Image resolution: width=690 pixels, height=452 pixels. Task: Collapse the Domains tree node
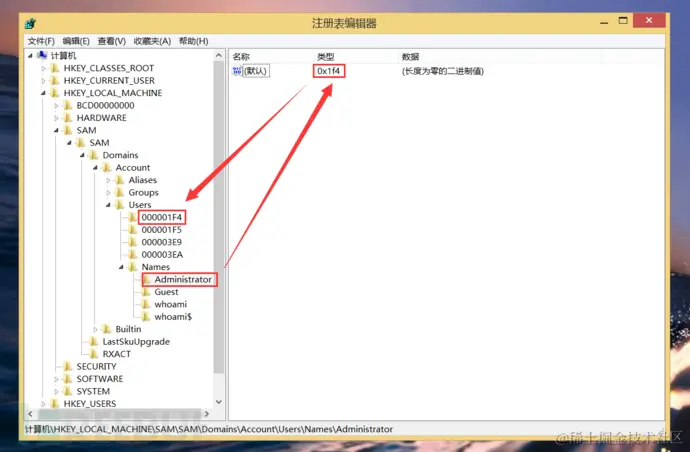tap(82, 155)
